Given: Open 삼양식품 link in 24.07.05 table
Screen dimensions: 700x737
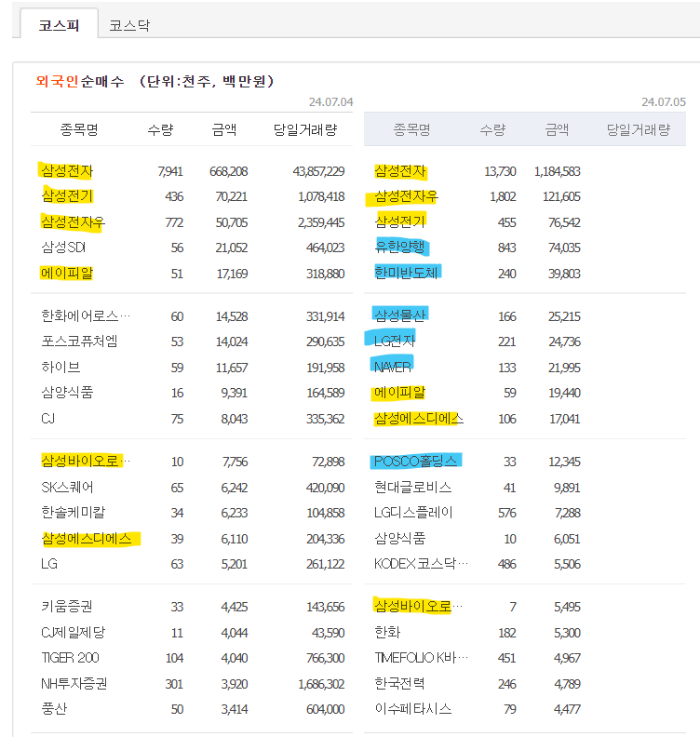Looking at the screenshot, I should coord(399,538).
